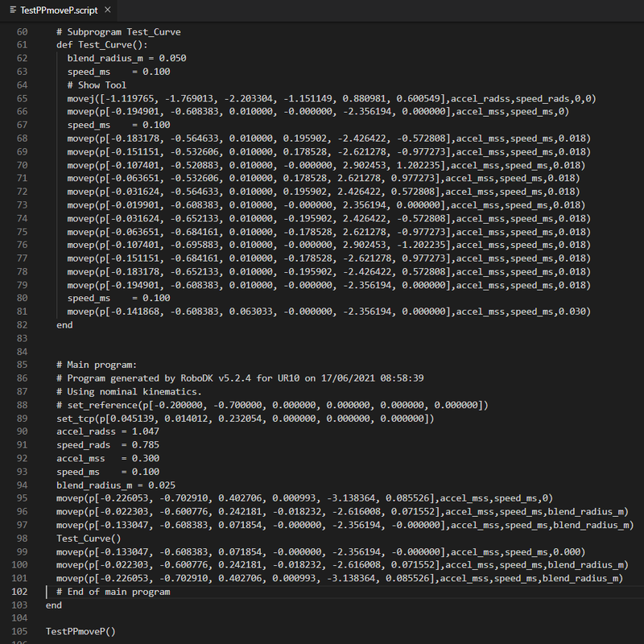644x644 pixels.
Task: Click the movej command on line 65
Action: 332,98
